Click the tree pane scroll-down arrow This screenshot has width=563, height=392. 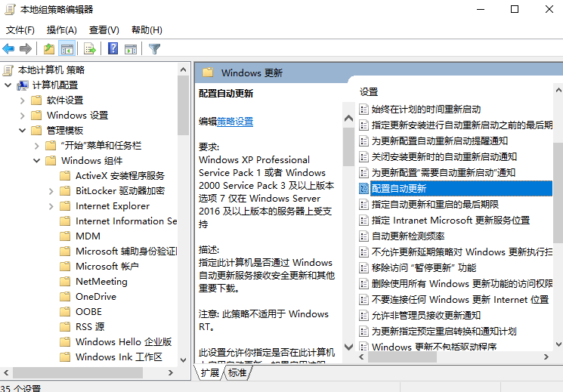(183, 360)
